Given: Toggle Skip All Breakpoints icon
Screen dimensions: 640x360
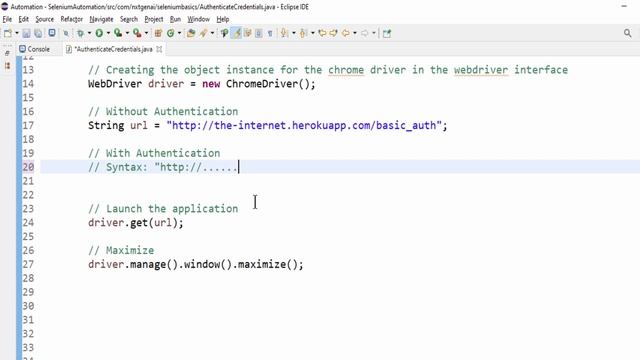Looking at the screenshot, I should click(66, 33).
